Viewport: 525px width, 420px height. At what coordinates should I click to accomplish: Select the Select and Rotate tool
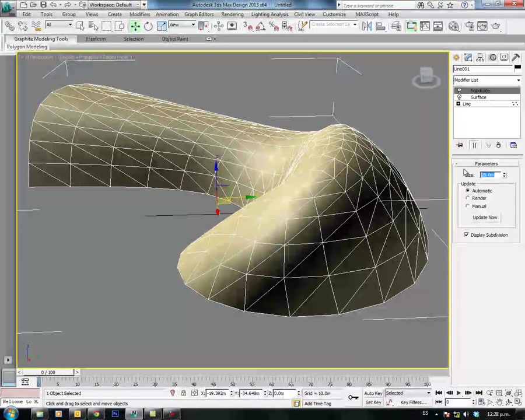(x=148, y=26)
